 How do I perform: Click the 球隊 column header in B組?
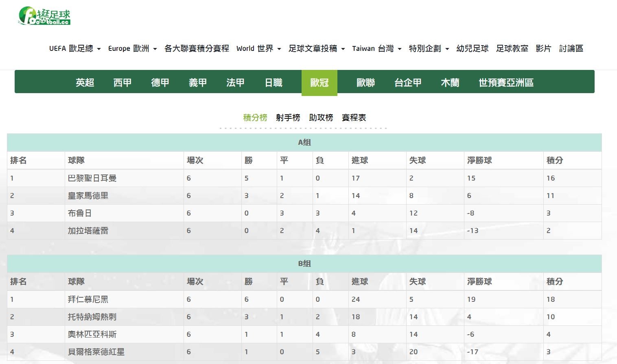(x=76, y=281)
